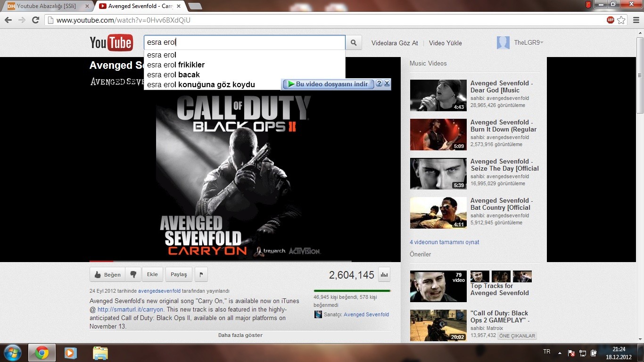The height and width of the screenshot is (362, 644).
Task: Click TheLGR9 user avatar
Action: click(503, 42)
